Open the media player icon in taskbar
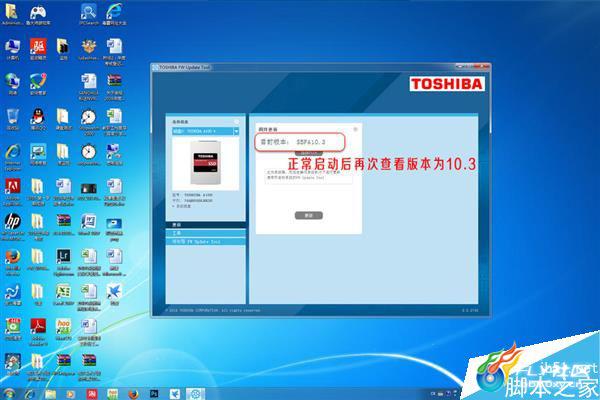Viewport: 600px width, 400px height. 71,394
